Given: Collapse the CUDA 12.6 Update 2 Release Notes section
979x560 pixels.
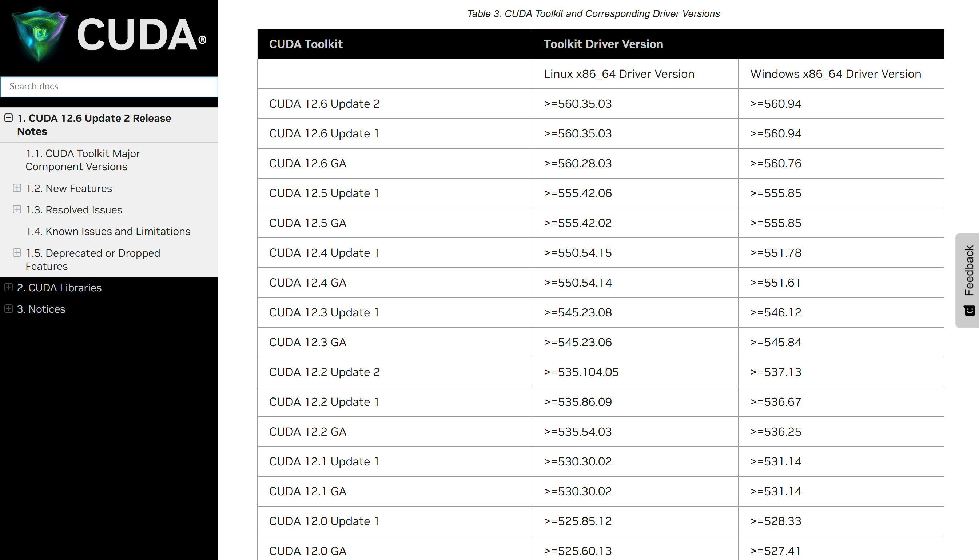Looking at the screenshot, I should [x=8, y=118].
